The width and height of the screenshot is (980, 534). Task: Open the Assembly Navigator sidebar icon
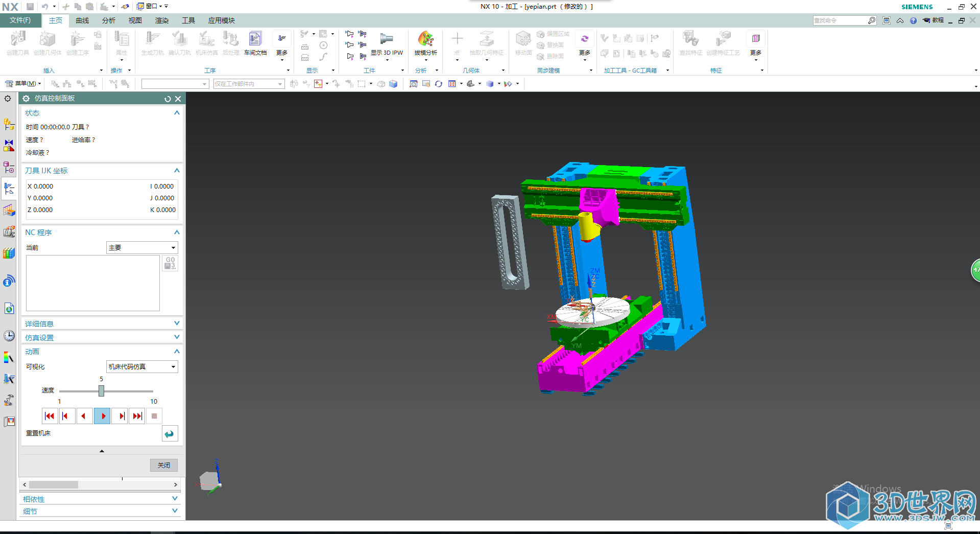[x=9, y=124]
